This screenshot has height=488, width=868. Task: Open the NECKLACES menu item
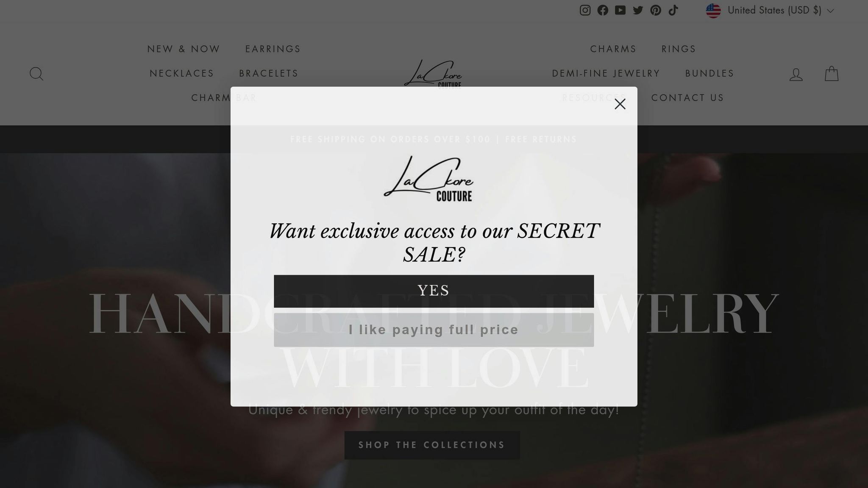(x=182, y=73)
